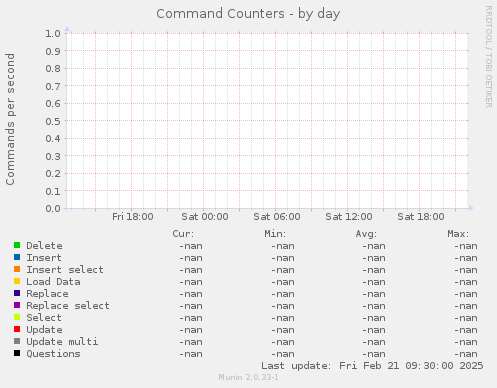Click the 'Last update' timestamp text

click(372, 366)
